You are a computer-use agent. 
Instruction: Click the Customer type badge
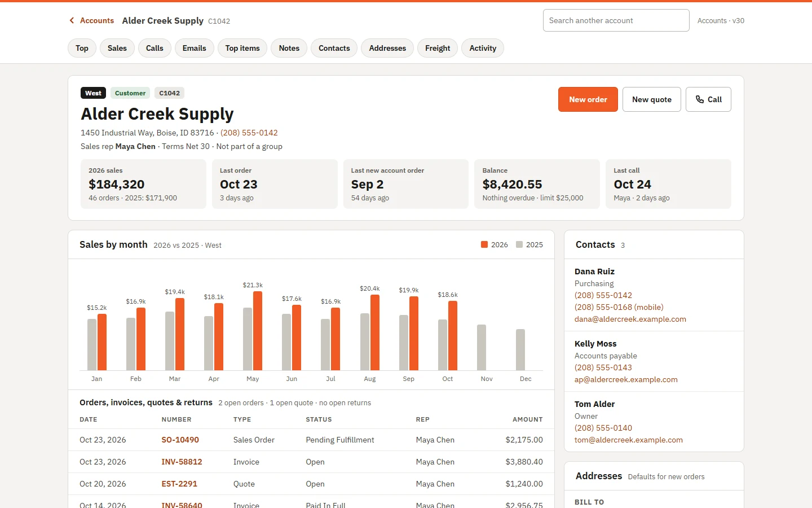coord(130,93)
